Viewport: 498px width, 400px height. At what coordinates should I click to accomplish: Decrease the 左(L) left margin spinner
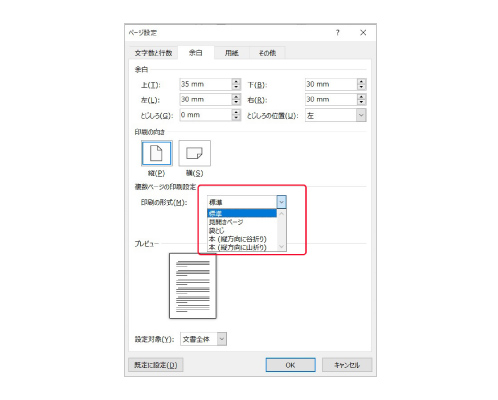coord(236,102)
